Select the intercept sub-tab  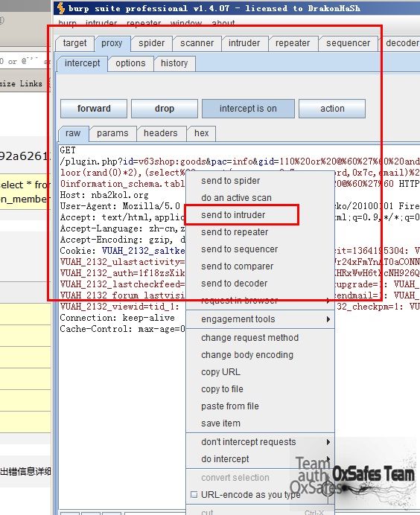tap(82, 63)
